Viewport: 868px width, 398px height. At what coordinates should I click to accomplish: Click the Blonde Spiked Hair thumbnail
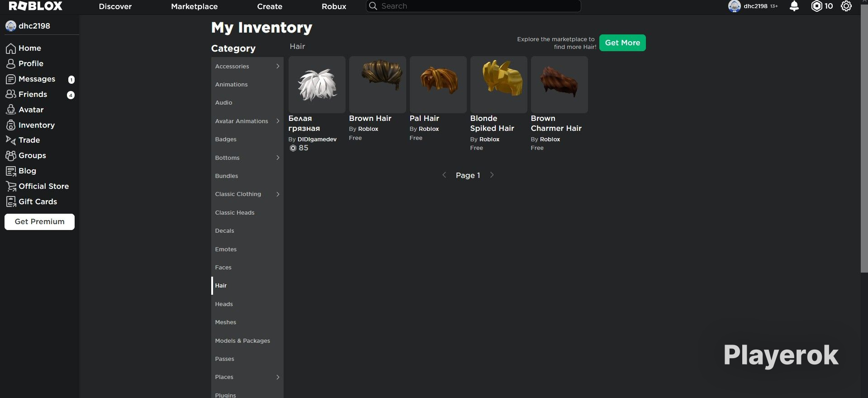coord(499,85)
